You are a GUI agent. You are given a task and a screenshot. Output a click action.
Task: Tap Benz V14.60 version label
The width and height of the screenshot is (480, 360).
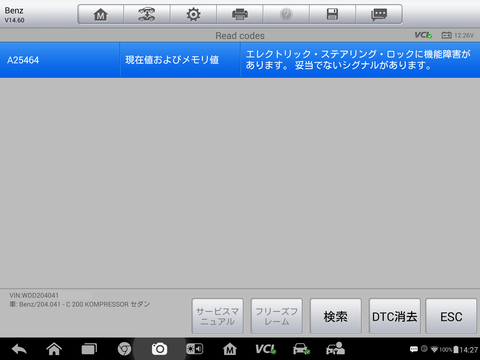point(14,15)
